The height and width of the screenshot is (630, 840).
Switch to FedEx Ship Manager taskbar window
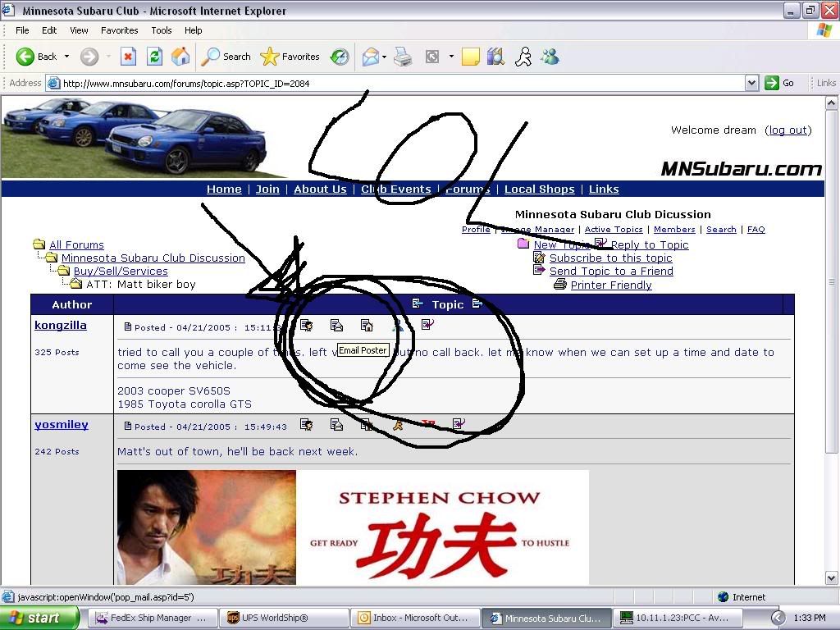152,618
